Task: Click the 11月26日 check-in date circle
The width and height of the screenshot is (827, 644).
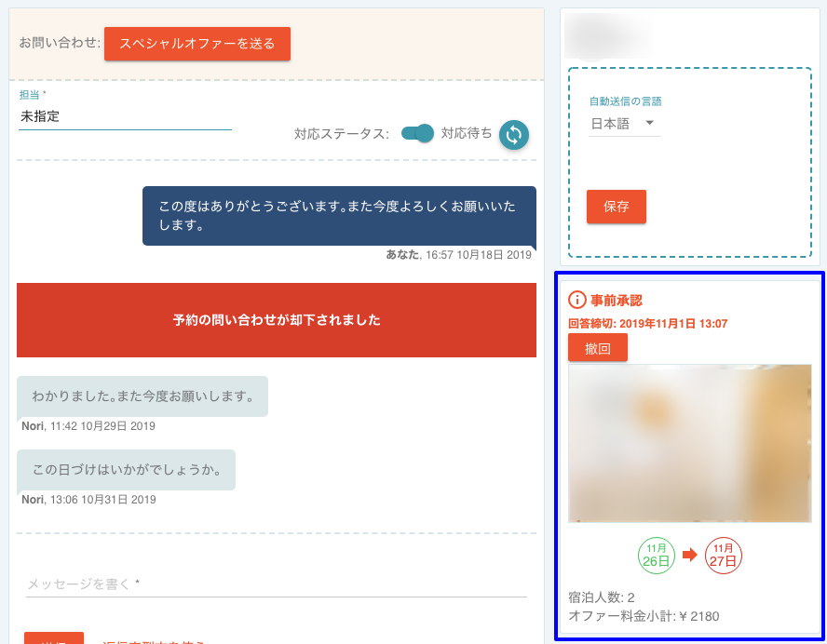Action: pos(657,556)
